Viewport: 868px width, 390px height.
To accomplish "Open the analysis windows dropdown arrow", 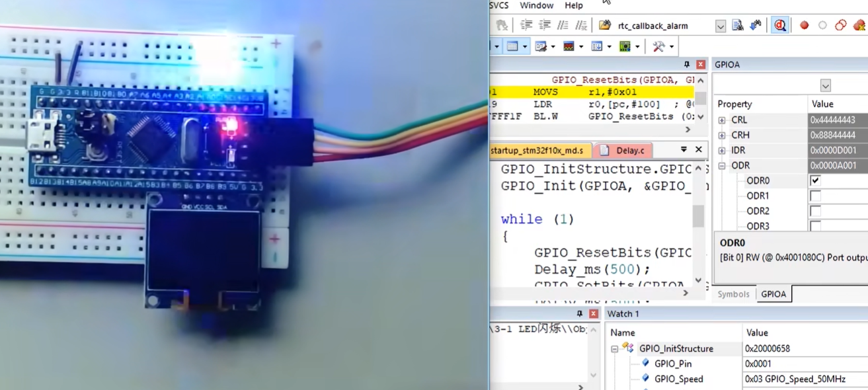I will [581, 46].
